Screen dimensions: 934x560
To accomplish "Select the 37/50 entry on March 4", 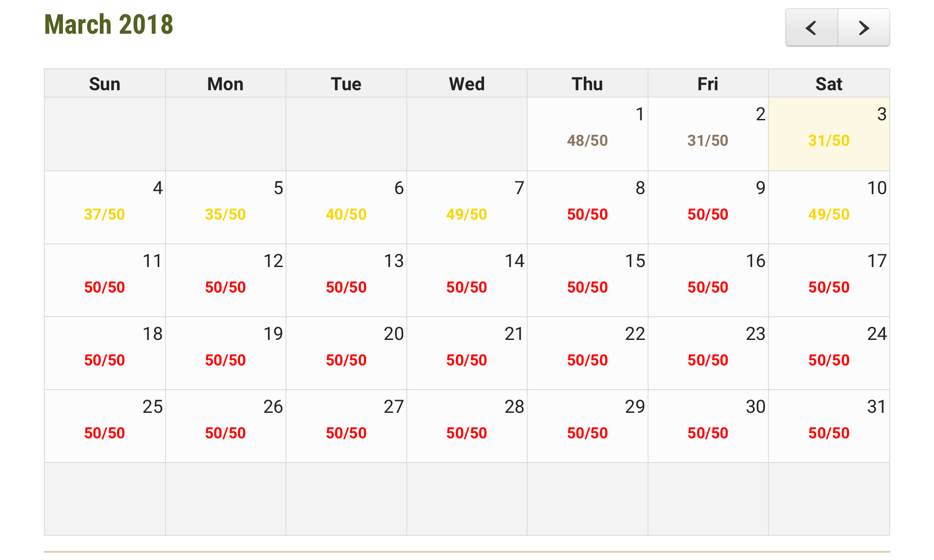I will (104, 215).
